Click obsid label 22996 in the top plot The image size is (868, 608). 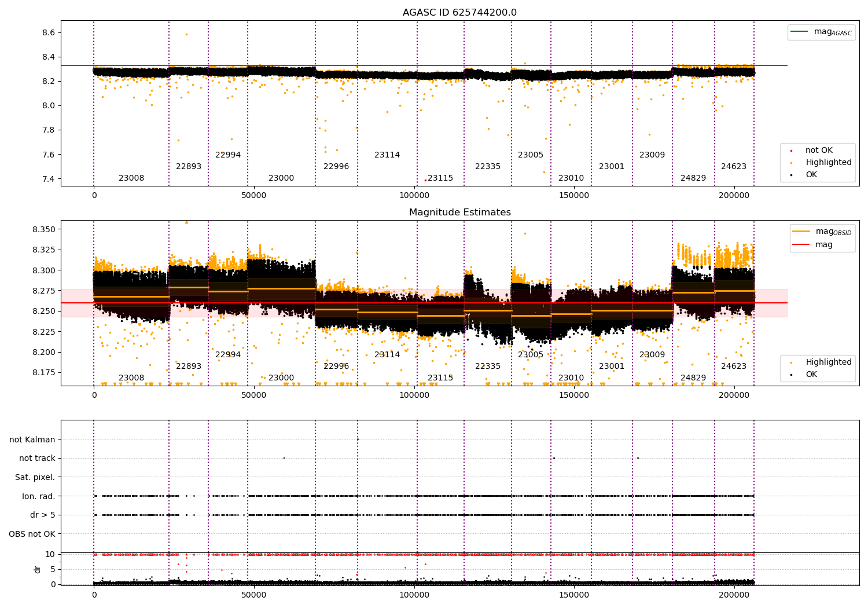(336, 167)
